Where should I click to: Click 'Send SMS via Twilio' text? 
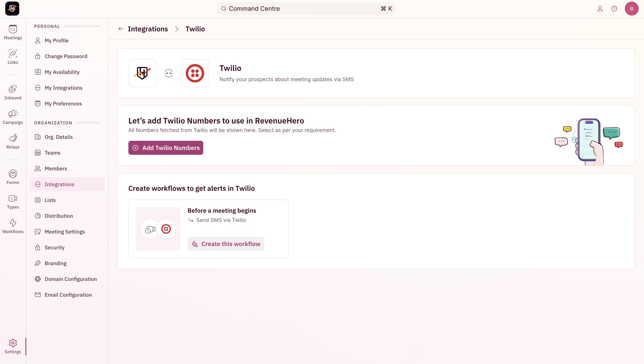(221, 220)
